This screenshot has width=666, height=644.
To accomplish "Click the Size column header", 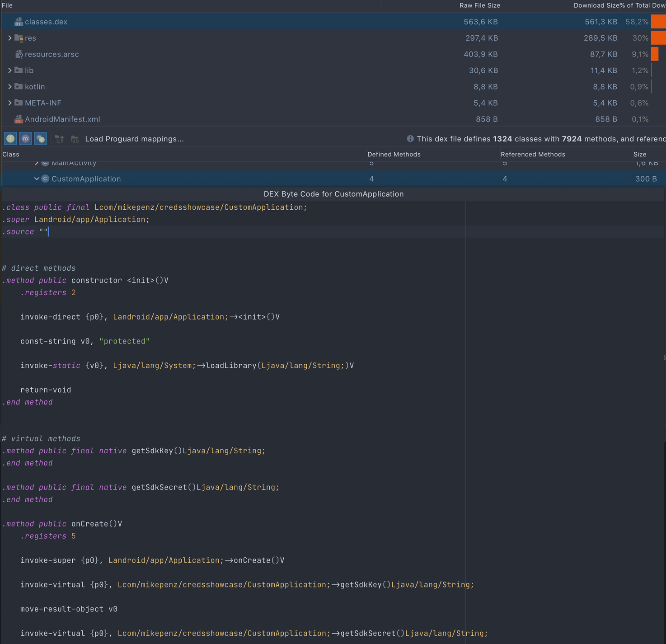I will [x=640, y=154].
